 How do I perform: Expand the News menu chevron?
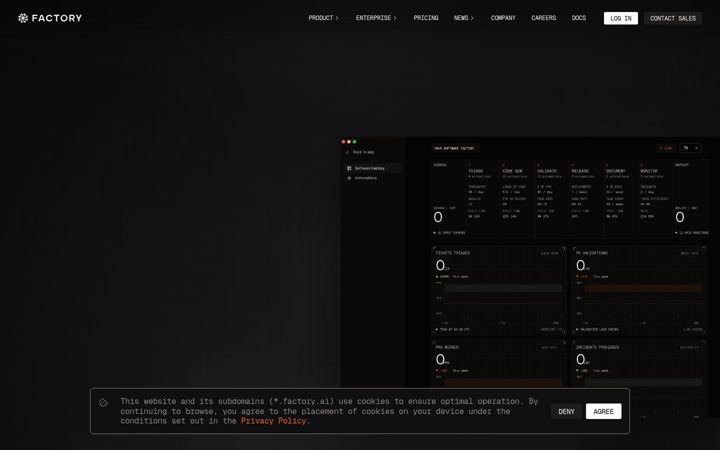[x=472, y=18]
